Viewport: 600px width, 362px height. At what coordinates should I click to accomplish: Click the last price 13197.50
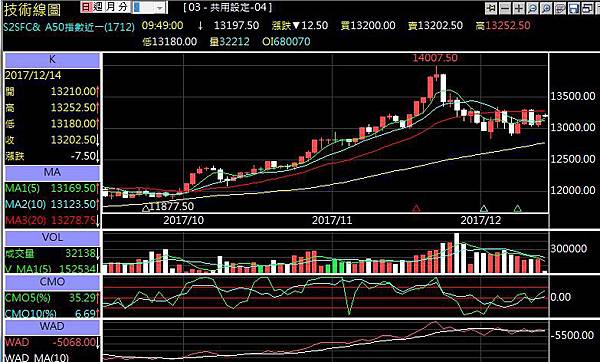coord(236,26)
